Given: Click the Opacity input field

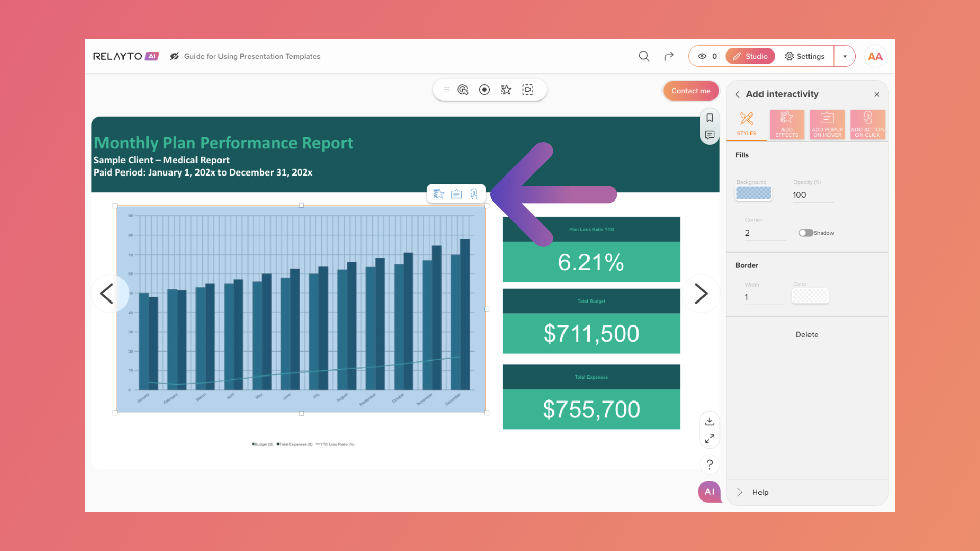Looking at the screenshot, I should [812, 195].
